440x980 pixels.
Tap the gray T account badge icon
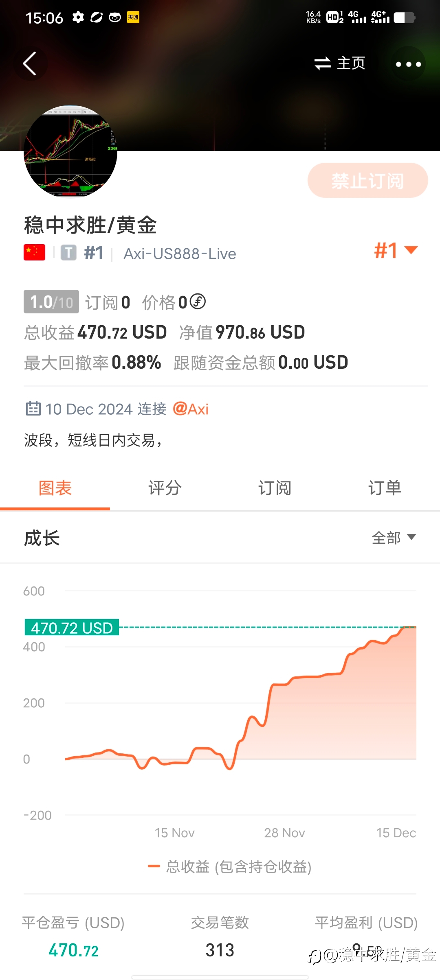(x=68, y=253)
